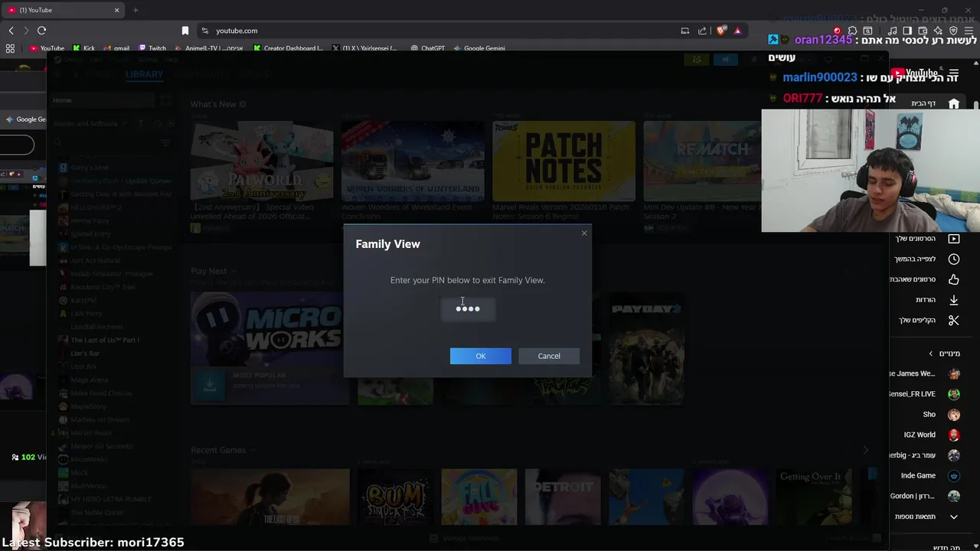The width and height of the screenshot is (980, 551).
Task: Confirm the PIN with the OK button
Action: pyautogui.click(x=480, y=356)
